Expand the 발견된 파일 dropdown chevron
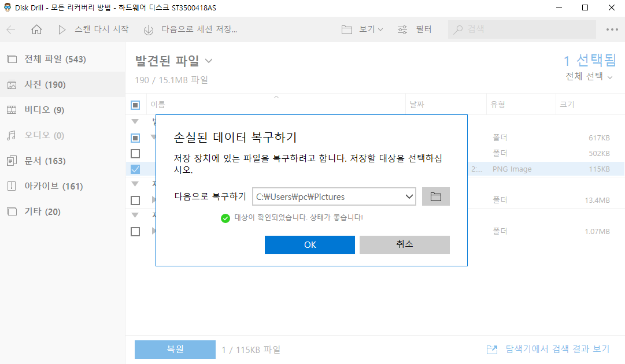This screenshot has height=364, width=625. coord(209,61)
